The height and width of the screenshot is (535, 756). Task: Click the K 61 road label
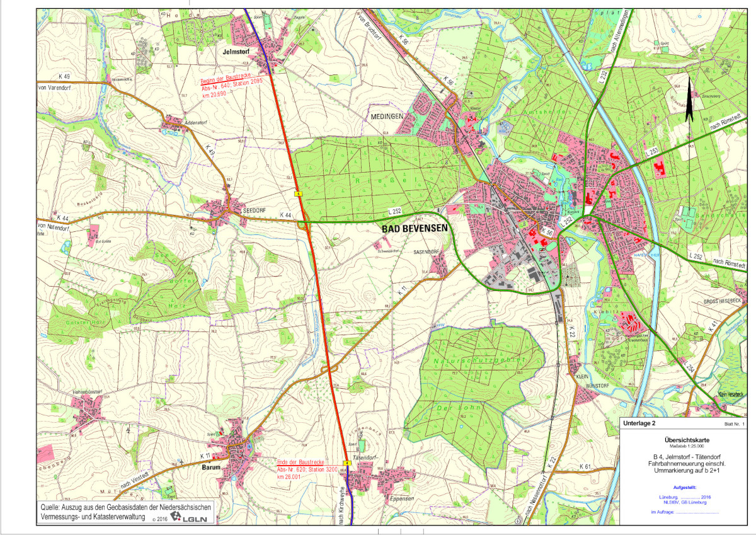tap(585, 467)
